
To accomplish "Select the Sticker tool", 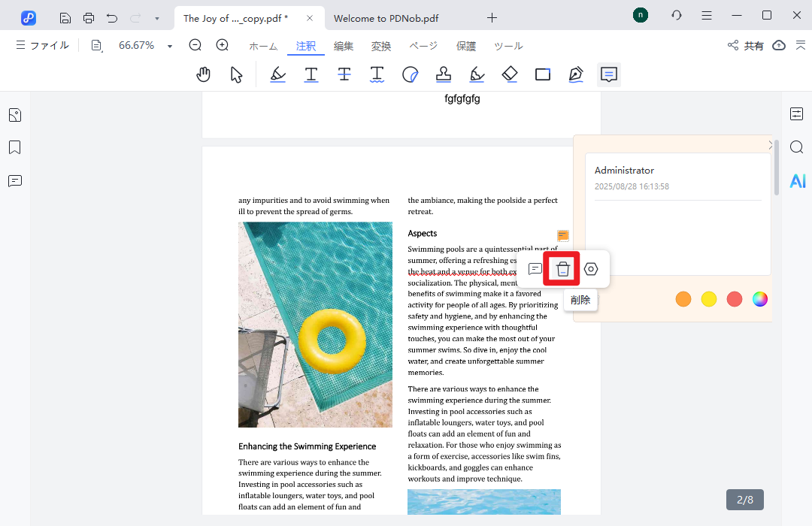I will point(411,74).
